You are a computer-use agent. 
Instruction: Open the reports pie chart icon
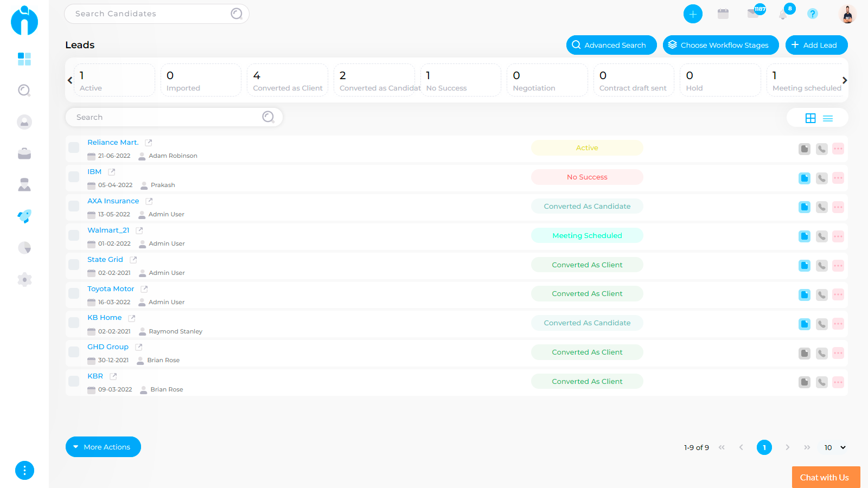point(24,248)
